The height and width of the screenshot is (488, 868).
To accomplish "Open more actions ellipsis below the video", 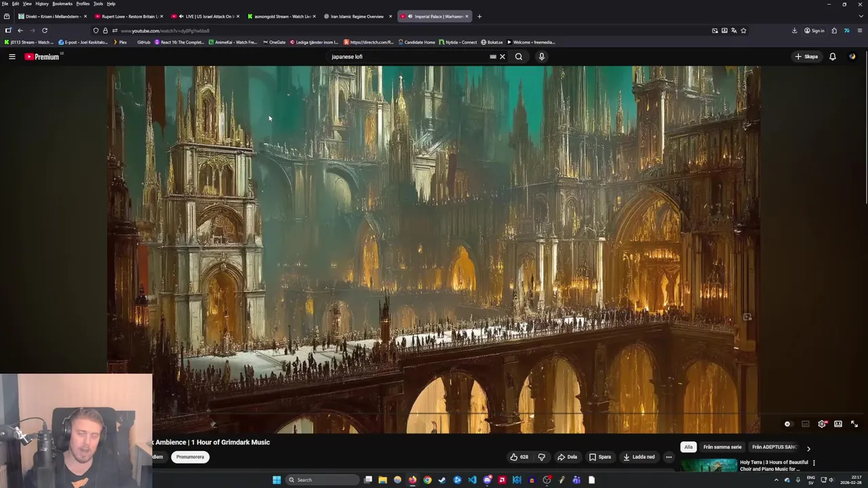I will (669, 457).
